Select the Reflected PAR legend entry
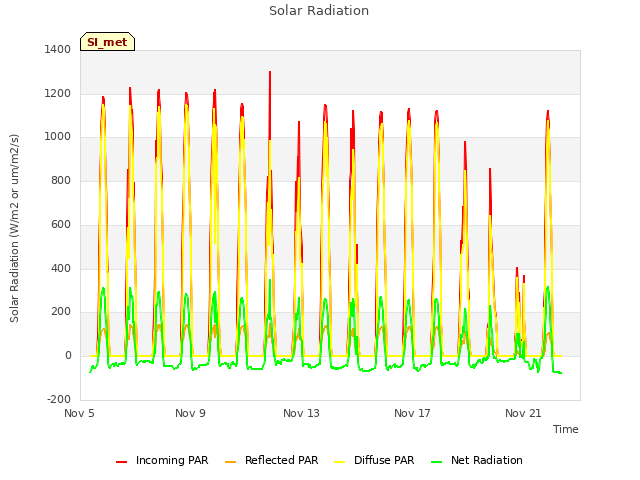 pos(271,460)
